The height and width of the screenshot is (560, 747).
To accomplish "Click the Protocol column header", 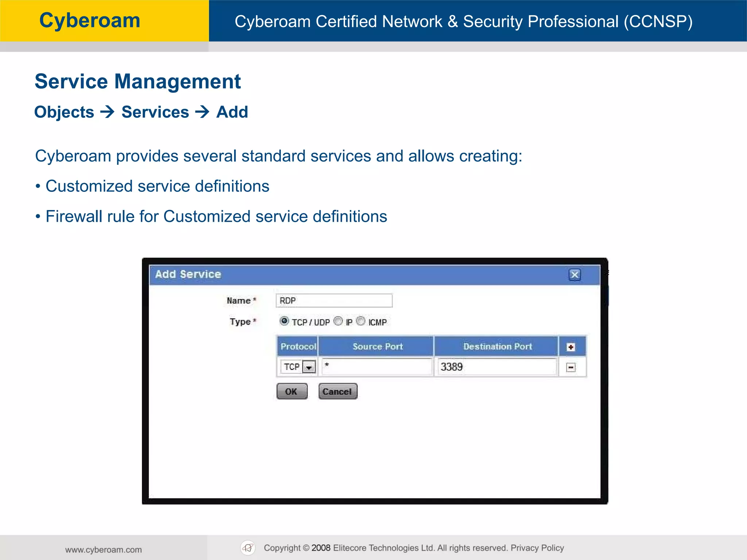I will click(298, 346).
